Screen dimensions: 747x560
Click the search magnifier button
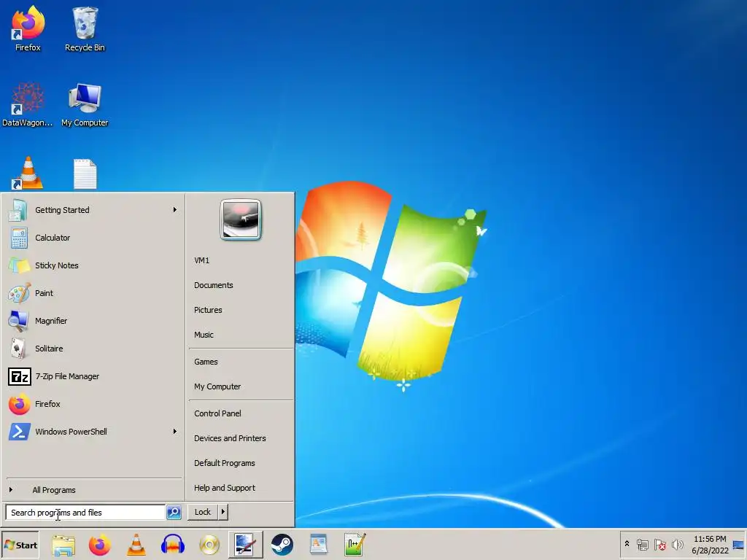(x=174, y=513)
